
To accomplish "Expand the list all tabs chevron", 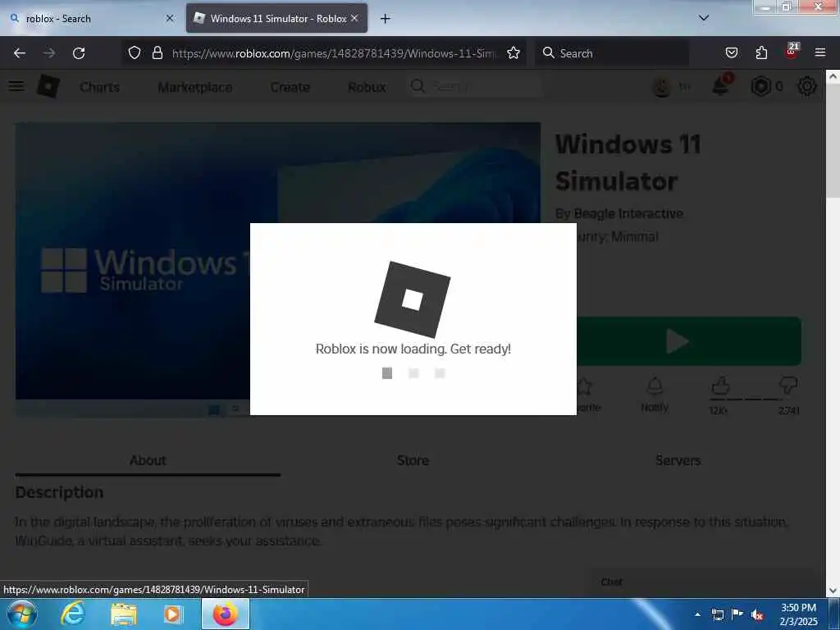I will [x=704, y=18].
